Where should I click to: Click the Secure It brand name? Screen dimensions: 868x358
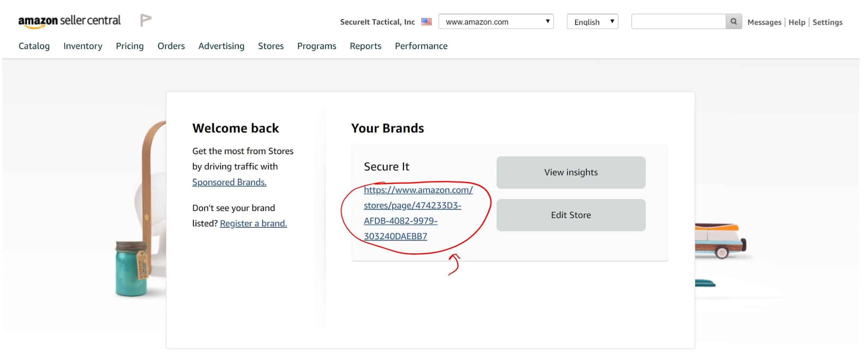point(386,166)
